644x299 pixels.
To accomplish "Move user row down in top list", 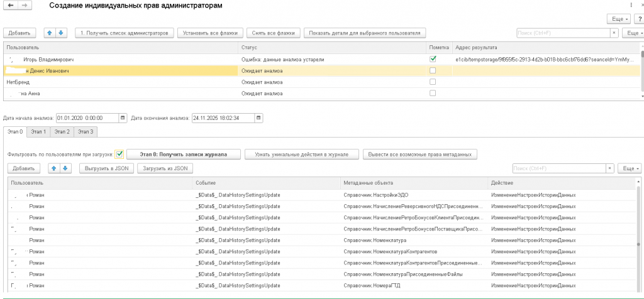I will tap(61, 33).
